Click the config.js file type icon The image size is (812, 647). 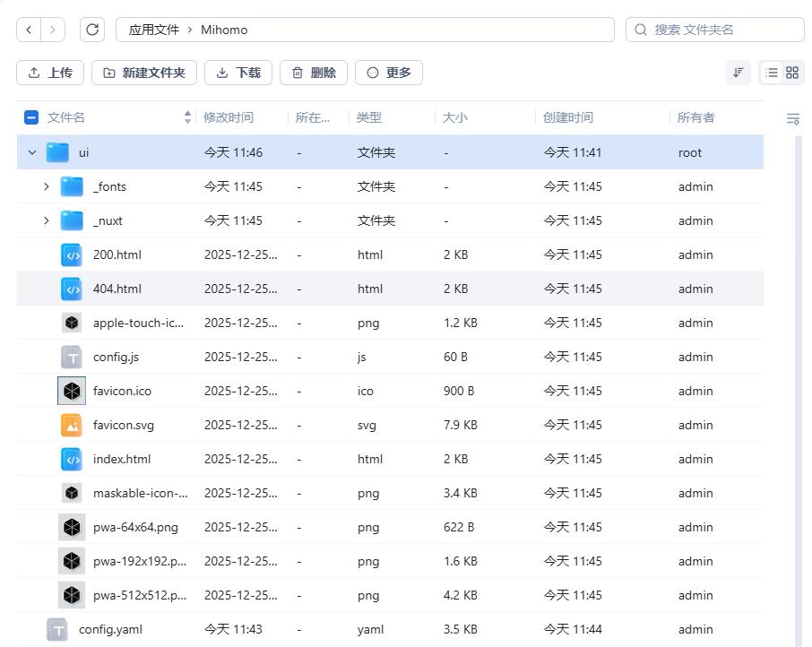[x=73, y=357]
